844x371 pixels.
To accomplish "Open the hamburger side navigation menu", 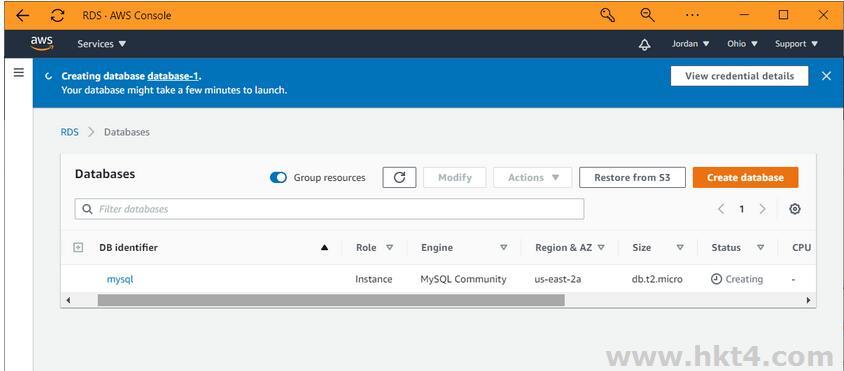I will 19,73.
